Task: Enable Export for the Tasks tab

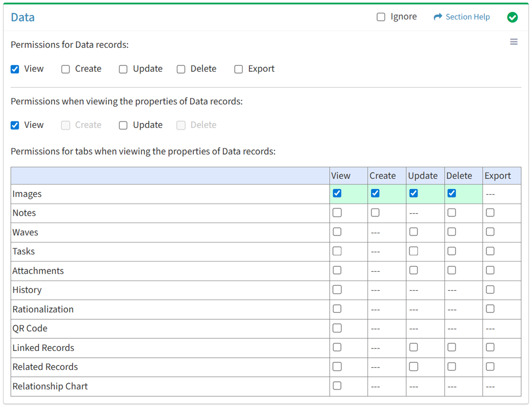Action: pyautogui.click(x=490, y=251)
